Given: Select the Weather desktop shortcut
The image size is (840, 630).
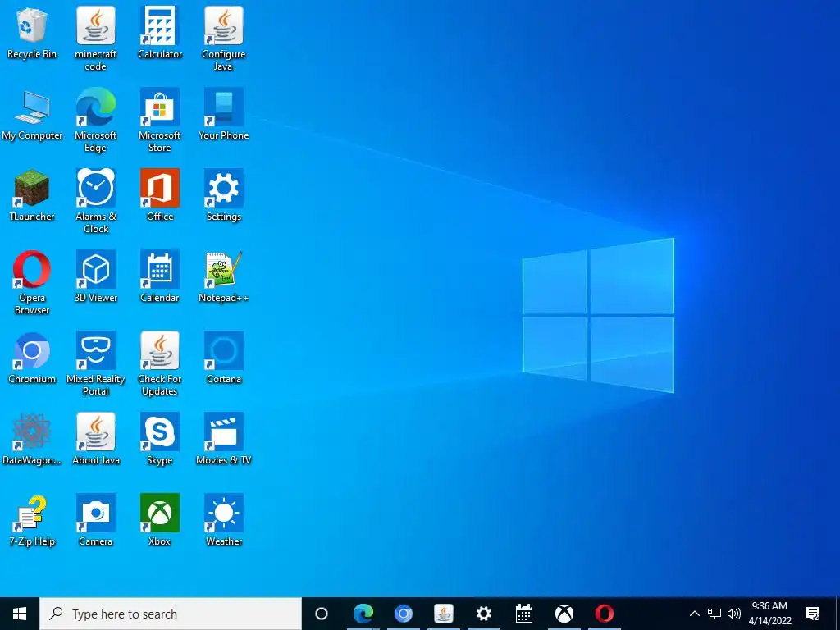Looking at the screenshot, I should point(223,521).
